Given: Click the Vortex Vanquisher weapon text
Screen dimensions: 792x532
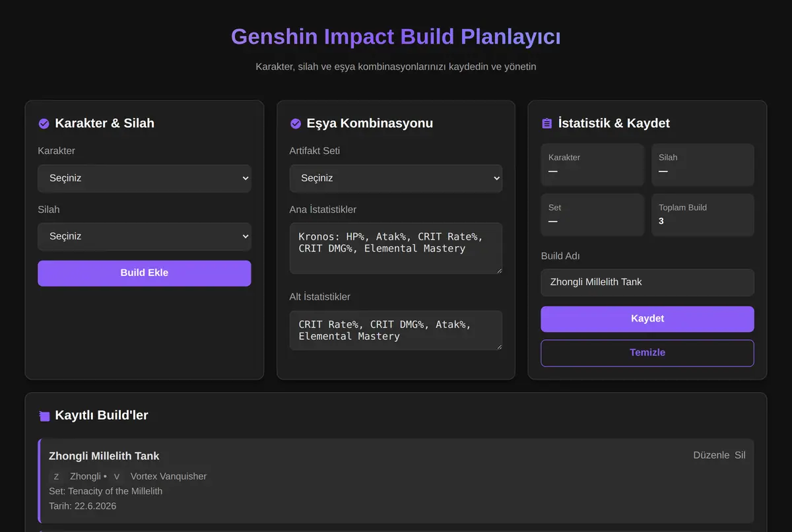Looking at the screenshot, I should pos(168,477).
